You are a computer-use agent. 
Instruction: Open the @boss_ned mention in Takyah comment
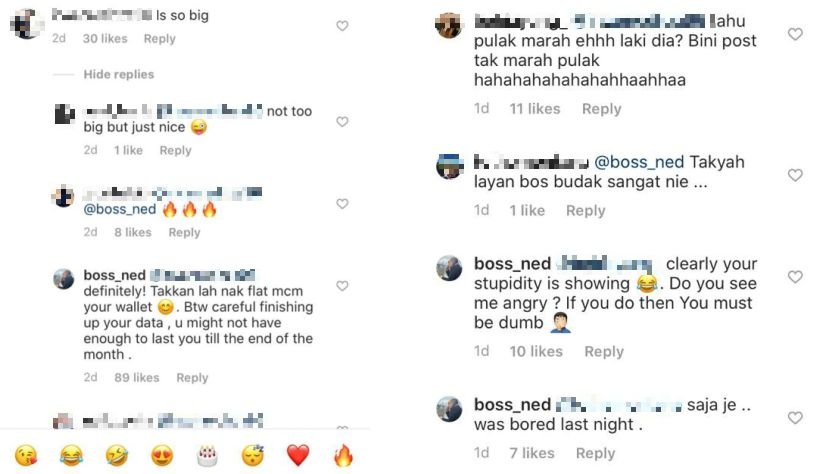(x=639, y=163)
